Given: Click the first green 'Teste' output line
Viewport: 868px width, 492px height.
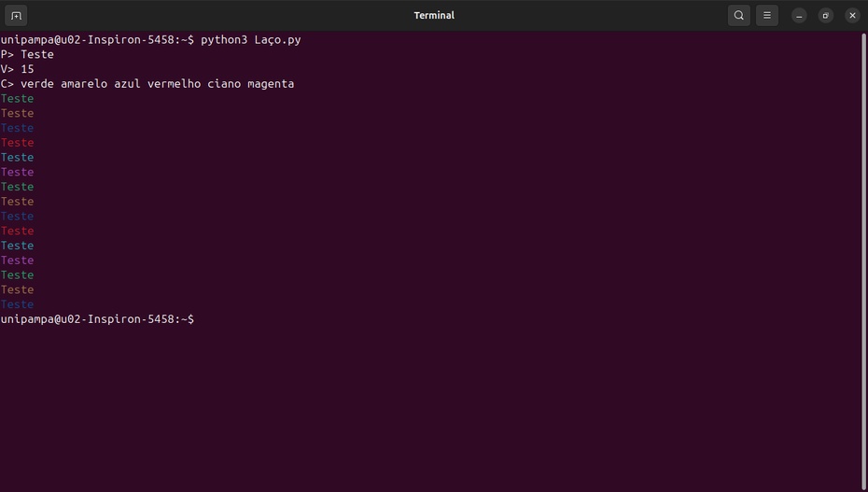Looking at the screenshot, I should [17, 99].
